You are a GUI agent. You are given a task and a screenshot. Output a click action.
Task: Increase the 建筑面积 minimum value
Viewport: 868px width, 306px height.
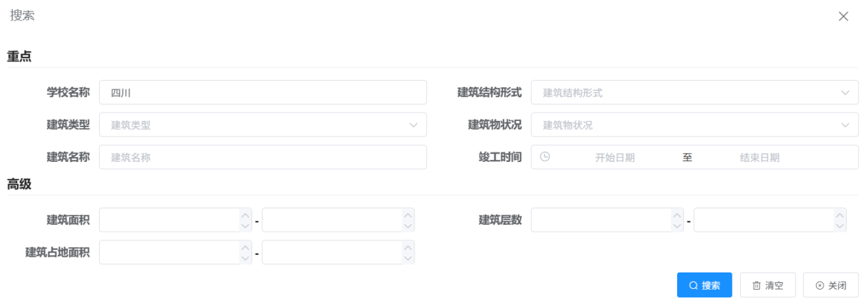(x=246, y=214)
